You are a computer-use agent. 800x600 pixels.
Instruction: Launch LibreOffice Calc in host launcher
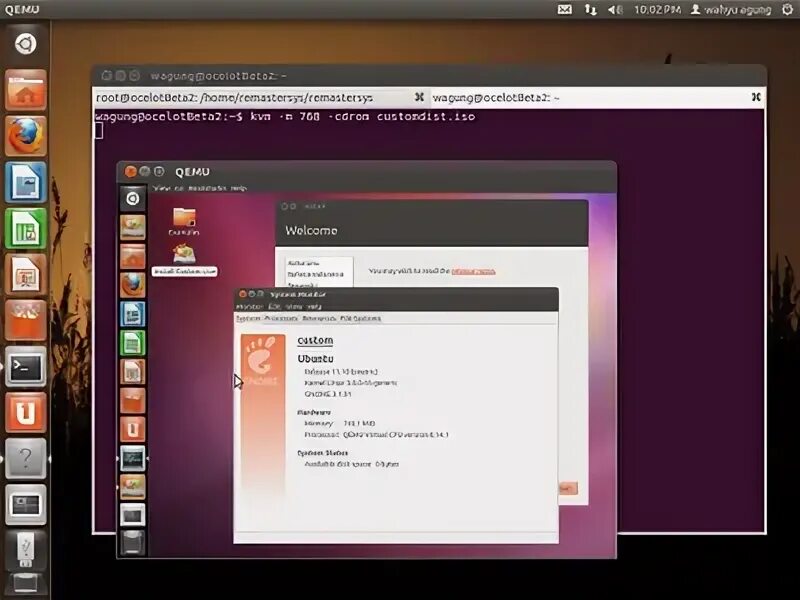pos(26,228)
